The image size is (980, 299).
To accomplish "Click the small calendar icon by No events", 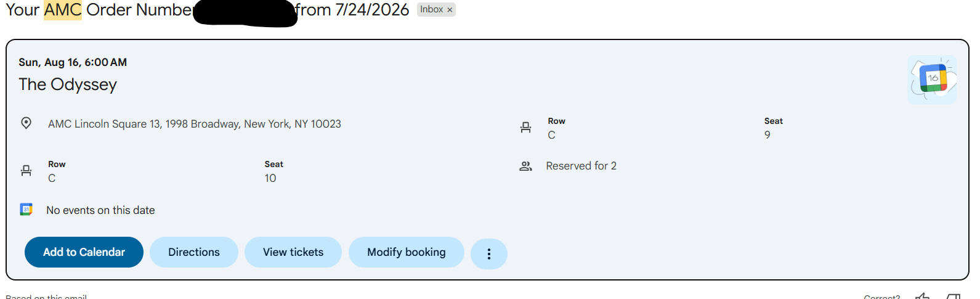I will click(26, 210).
